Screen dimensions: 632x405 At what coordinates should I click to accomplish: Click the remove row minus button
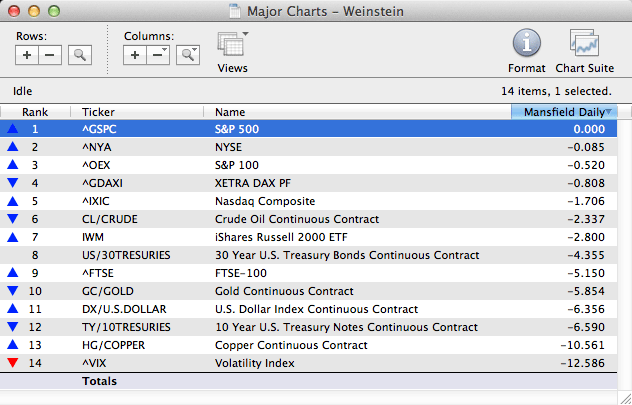pyautogui.click(x=49, y=55)
